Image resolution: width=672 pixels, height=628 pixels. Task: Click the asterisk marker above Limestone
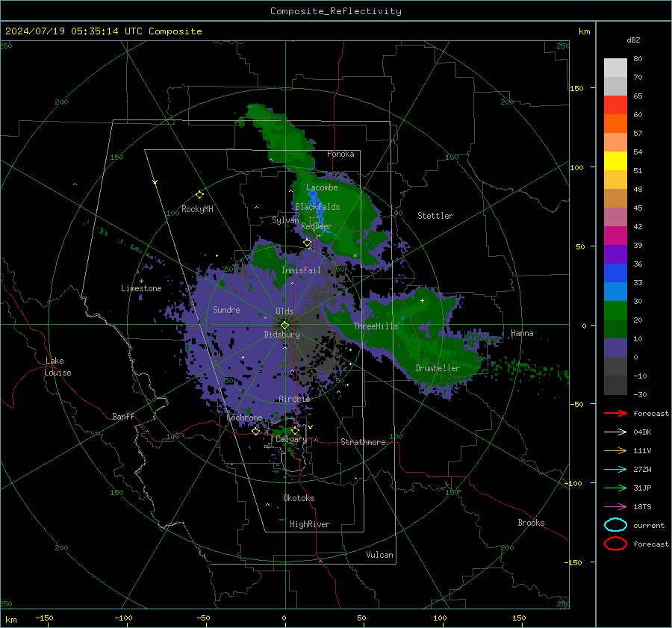click(141, 282)
